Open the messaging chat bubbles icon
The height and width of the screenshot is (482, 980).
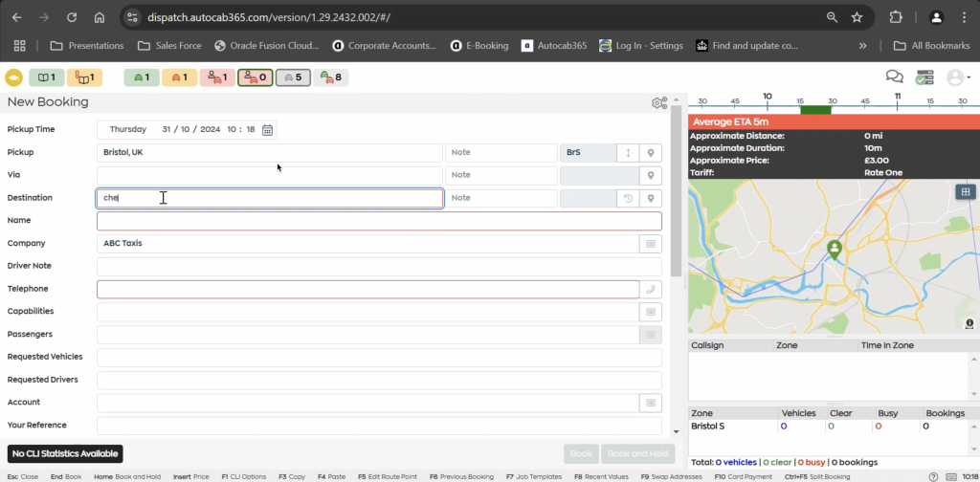click(x=895, y=77)
